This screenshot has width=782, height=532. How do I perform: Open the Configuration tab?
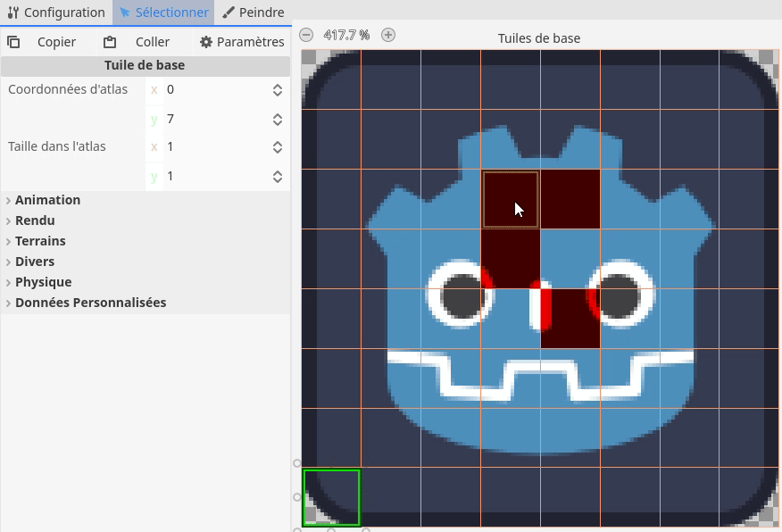tap(56, 12)
